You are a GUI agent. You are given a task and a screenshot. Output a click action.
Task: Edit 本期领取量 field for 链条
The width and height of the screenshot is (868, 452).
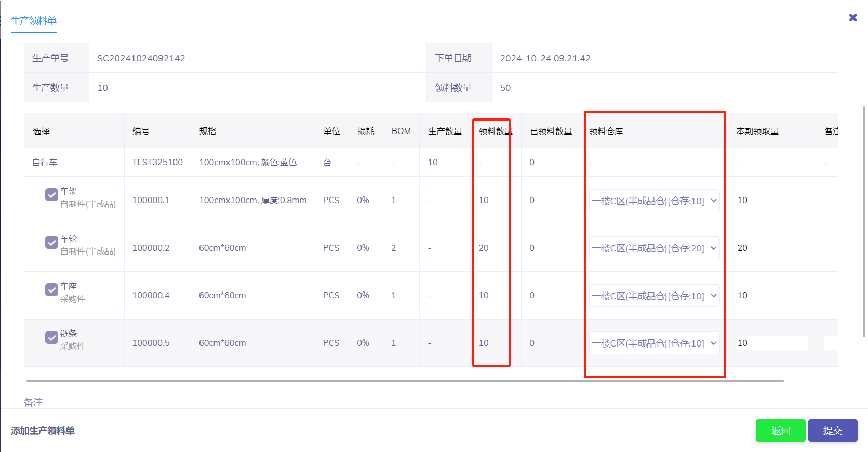pyautogui.click(x=771, y=343)
